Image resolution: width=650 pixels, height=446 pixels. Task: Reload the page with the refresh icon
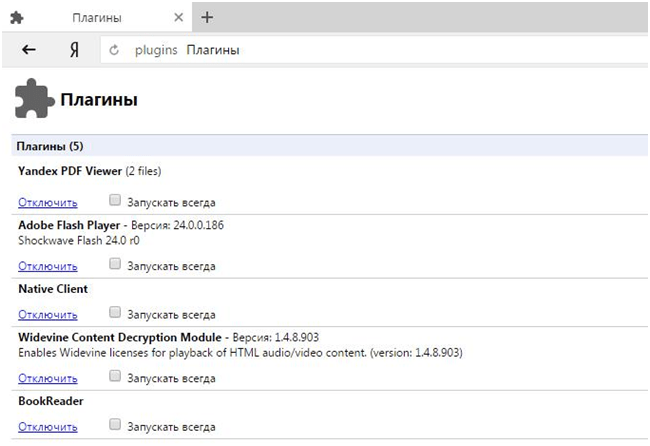(114, 50)
